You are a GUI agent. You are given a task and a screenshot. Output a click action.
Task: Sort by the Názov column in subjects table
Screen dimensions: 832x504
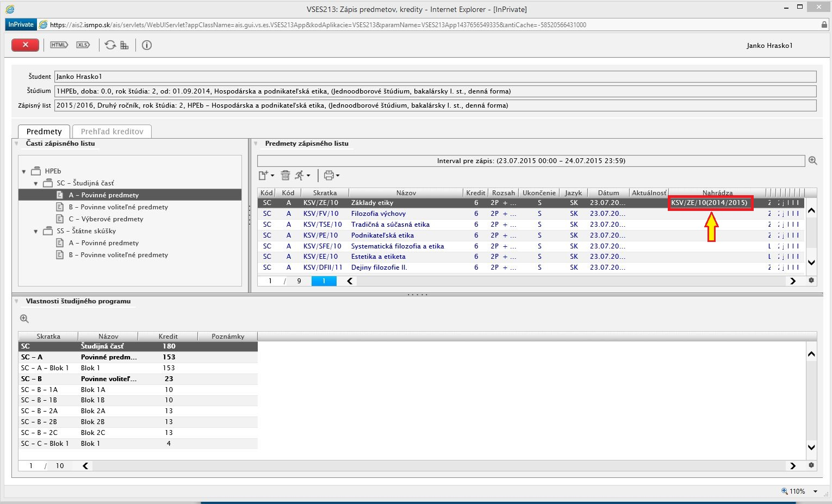pyautogui.click(x=406, y=192)
